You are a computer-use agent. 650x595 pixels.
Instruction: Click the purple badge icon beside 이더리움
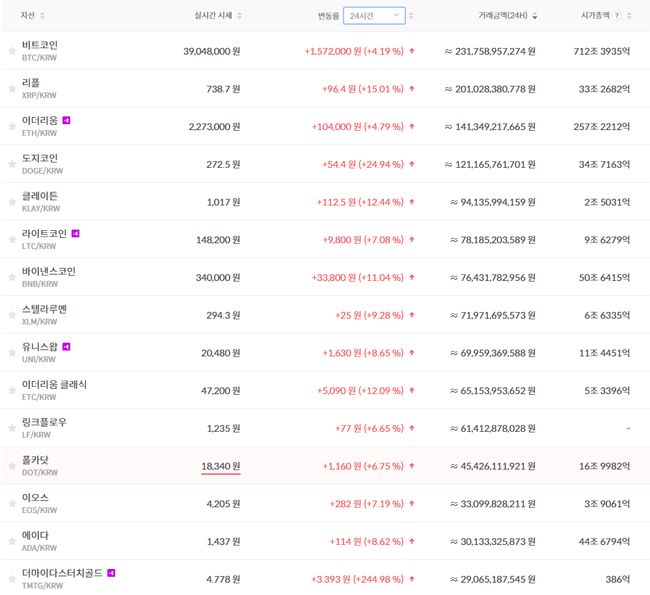pos(66,120)
